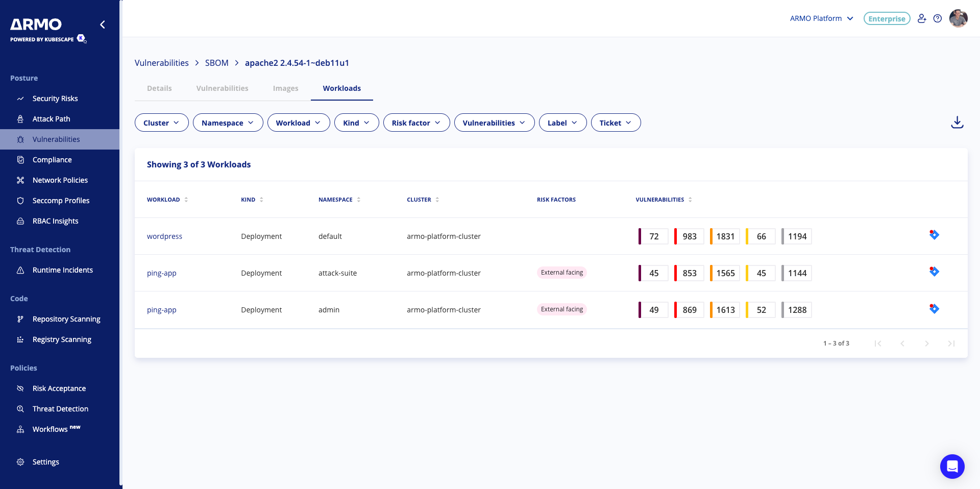Expand the Risk factor filter
Viewport: 980px width, 489px height.
tap(416, 123)
